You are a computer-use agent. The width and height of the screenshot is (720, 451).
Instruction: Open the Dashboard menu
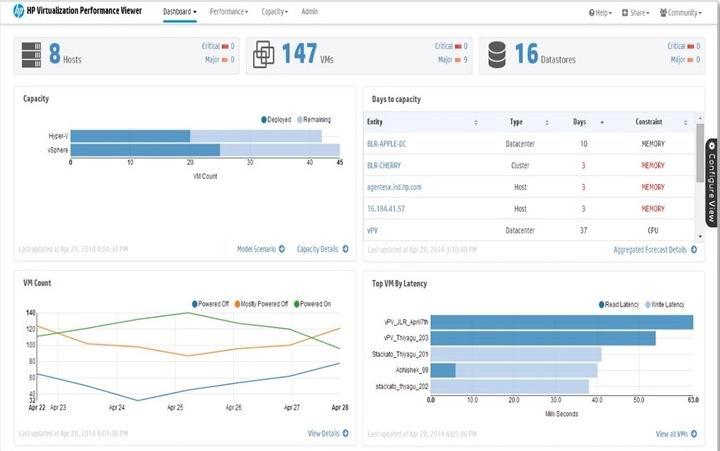[x=180, y=12]
